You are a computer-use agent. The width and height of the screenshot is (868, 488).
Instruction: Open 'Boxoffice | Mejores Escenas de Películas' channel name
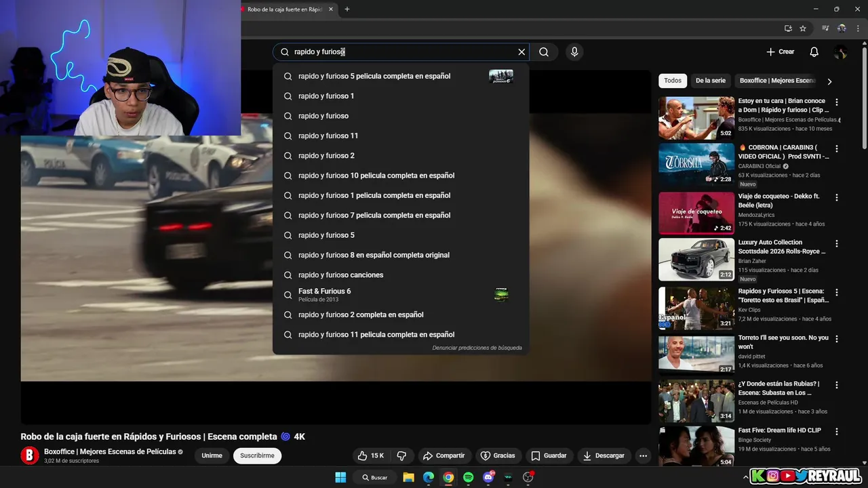click(x=110, y=451)
